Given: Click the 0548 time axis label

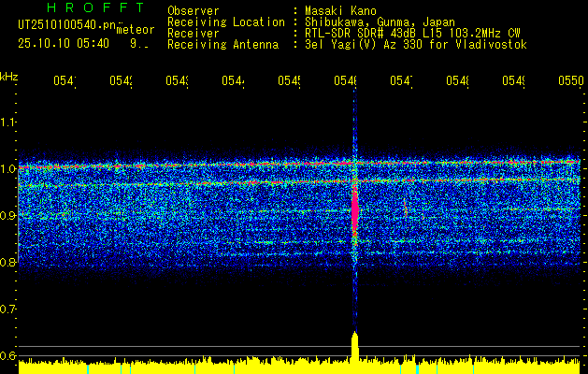Looking at the screenshot, I should point(457,80).
